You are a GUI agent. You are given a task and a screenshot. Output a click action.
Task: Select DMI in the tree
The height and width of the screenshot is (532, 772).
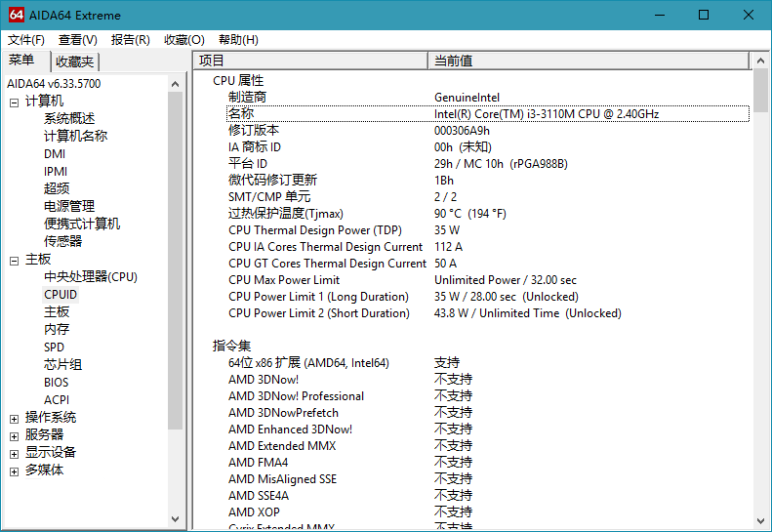click(x=55, y=153)
